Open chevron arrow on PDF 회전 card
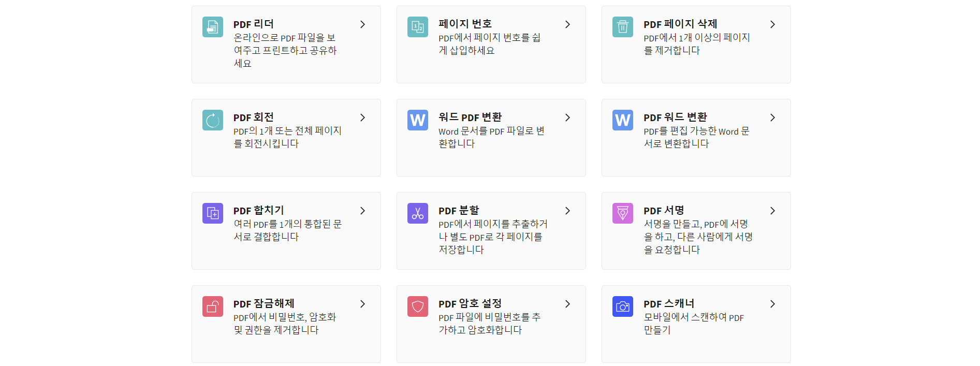 (362, 118)
